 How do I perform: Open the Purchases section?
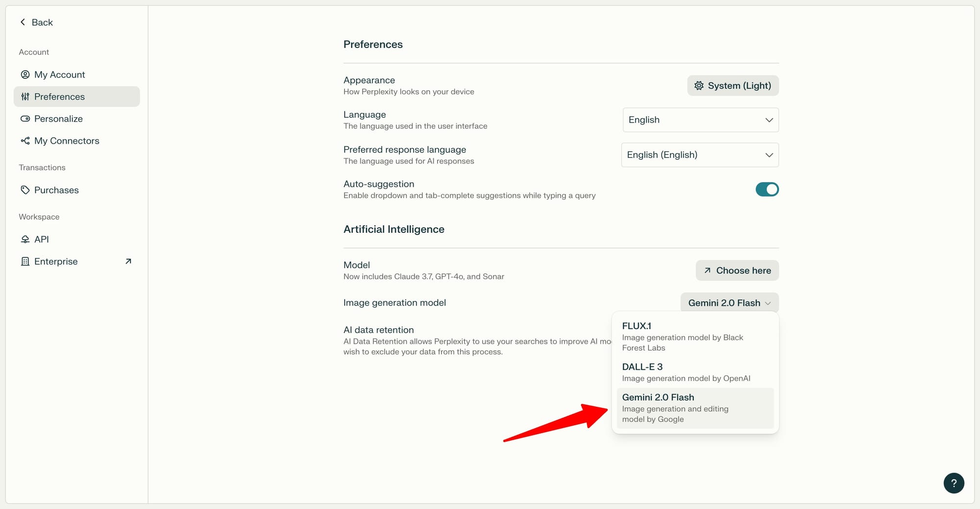tap(56, 190)
